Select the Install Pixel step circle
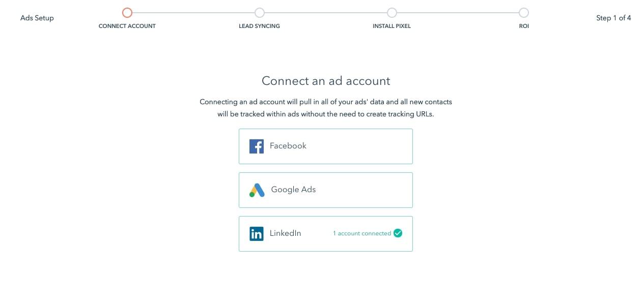 [391, 13]
